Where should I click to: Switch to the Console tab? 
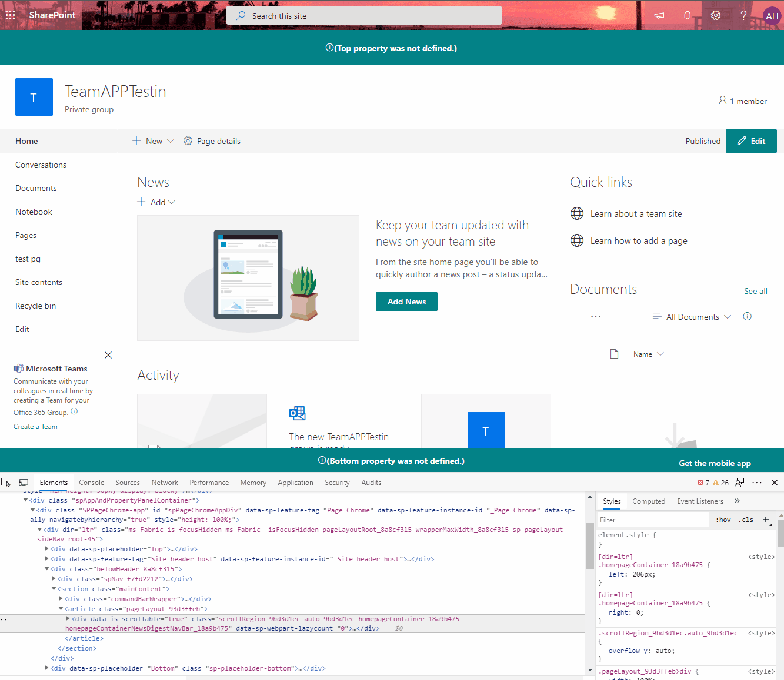91,482
